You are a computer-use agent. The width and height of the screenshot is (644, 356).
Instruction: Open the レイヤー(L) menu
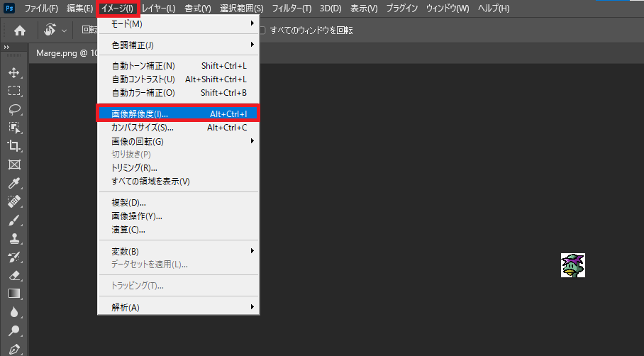point(159,9)
